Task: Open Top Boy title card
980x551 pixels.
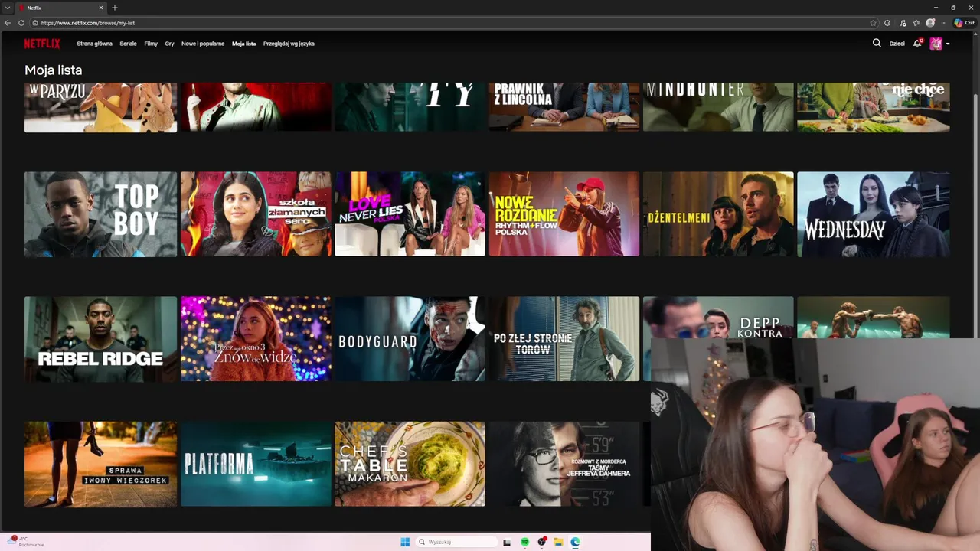Action: click(100, 214)
